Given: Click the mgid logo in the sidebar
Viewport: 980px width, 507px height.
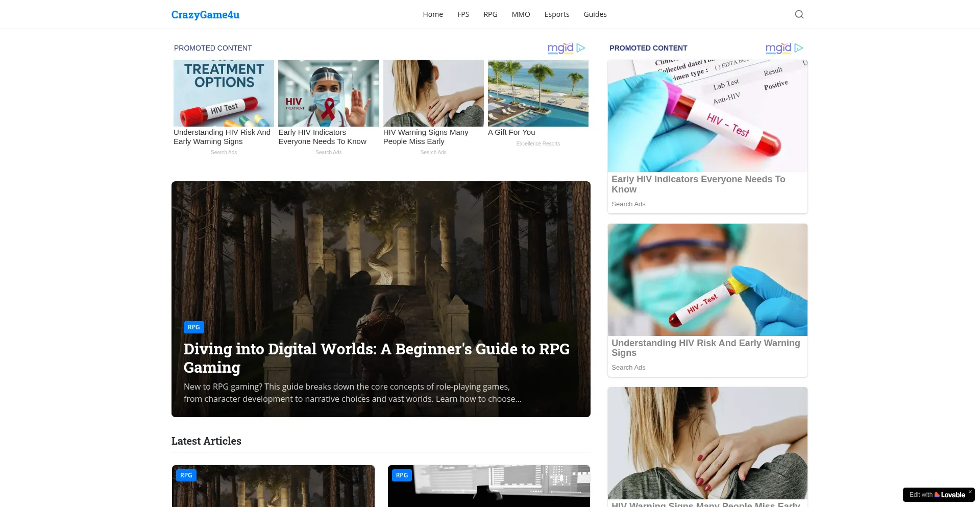Looking at the screenshot, I should click(778, 48).
